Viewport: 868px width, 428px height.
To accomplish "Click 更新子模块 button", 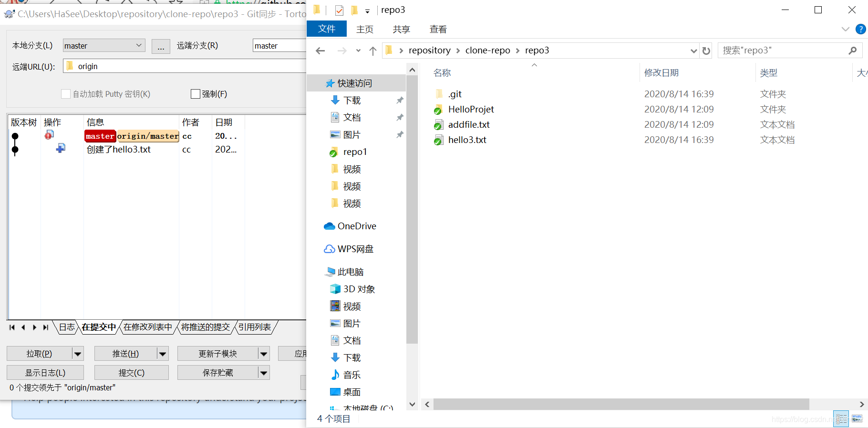I will point(218,354).
